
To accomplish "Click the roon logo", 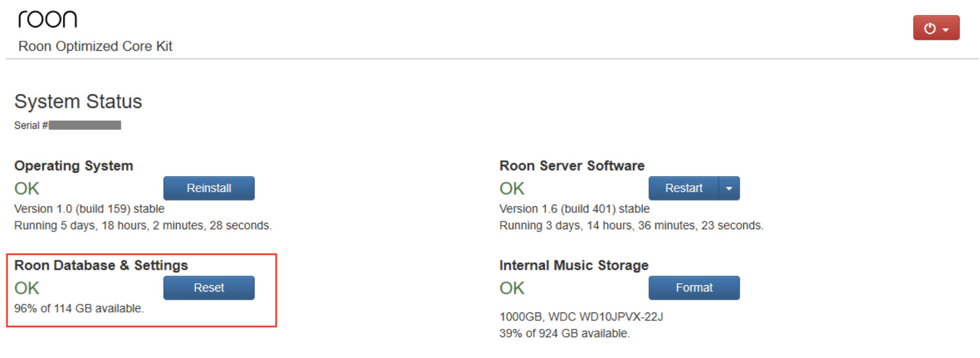I will point(47,19).
